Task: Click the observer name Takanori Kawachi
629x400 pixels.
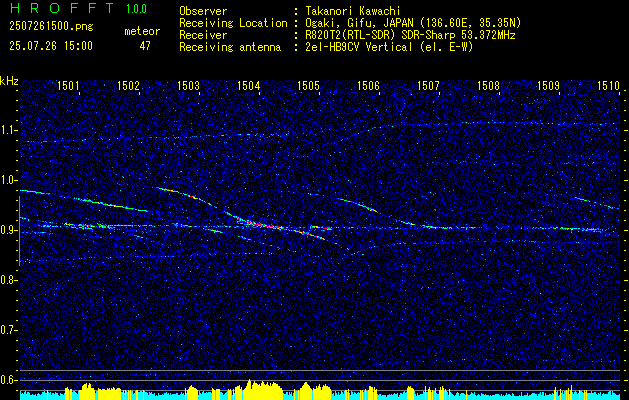Action: [352, 11]
